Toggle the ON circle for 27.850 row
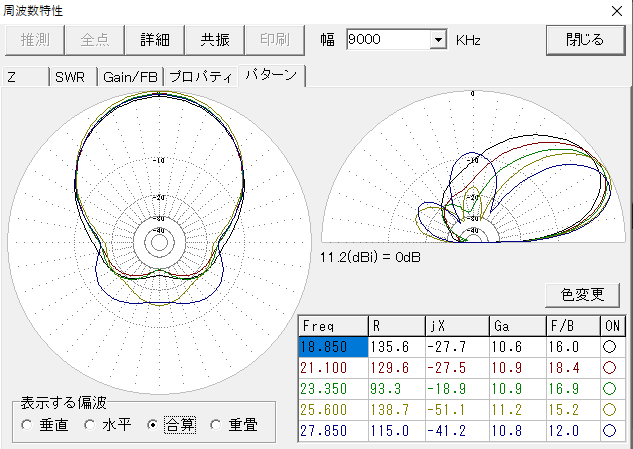The image size is (633, 449). coord(611,428)
